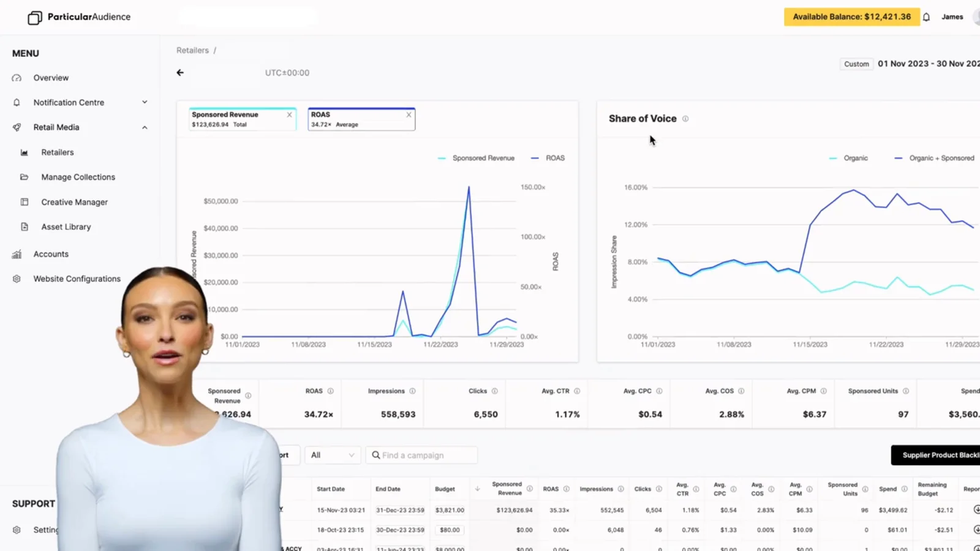The height and width of the screenshot is (551, 980).
Task: Click the Overview gauge icon
Action: (17, 78)
